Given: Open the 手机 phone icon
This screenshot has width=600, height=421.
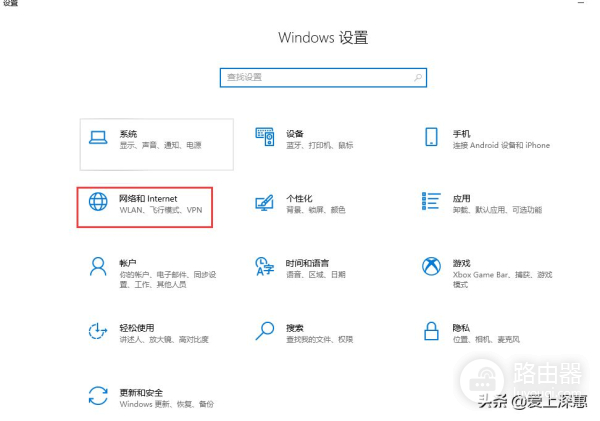Looking at the screenshot, I should 431,137.
